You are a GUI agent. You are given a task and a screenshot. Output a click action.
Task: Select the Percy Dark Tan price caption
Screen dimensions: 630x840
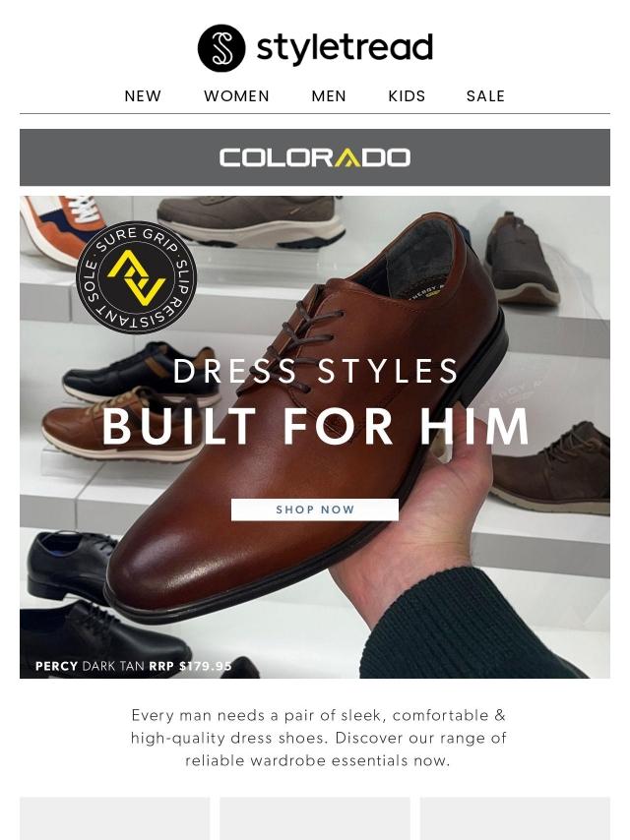pos(134,666)
